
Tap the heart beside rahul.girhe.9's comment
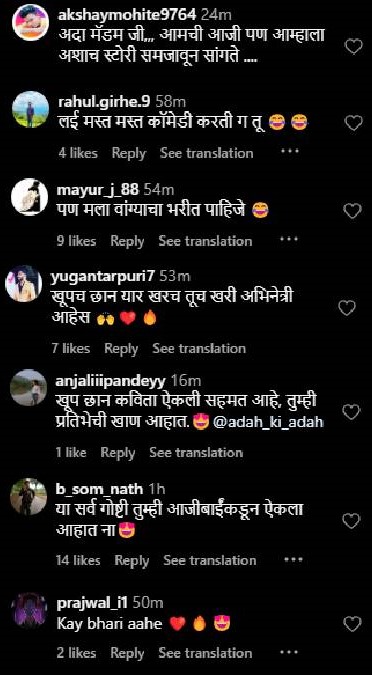[x=354, y=123]
